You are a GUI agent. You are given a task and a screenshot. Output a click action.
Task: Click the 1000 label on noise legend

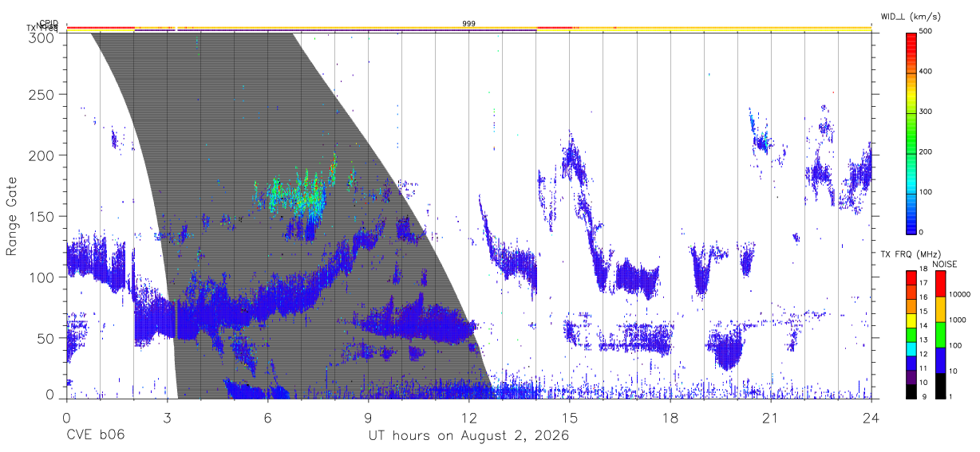957,321
